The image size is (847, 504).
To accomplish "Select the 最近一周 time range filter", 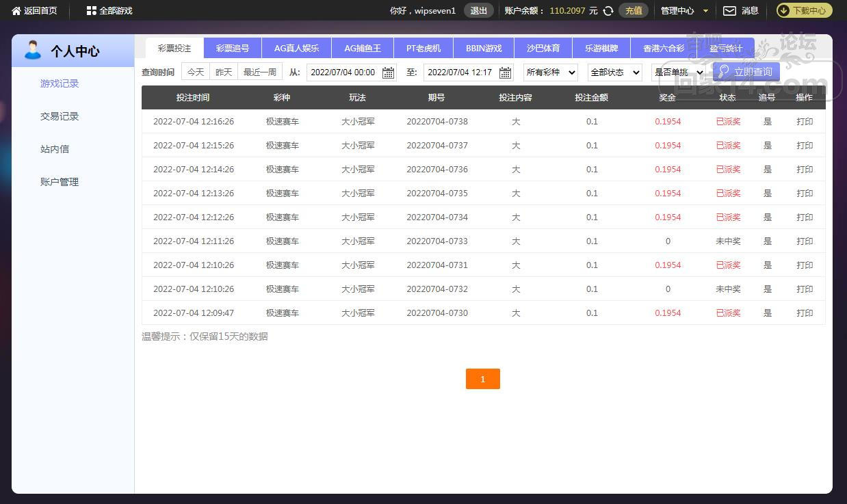I will [x=260, y=72].
